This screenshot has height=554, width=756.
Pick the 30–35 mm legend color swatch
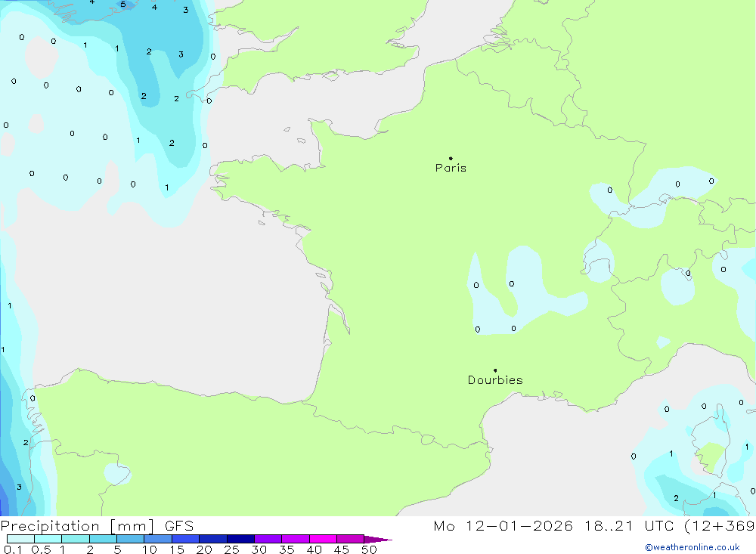268,539
